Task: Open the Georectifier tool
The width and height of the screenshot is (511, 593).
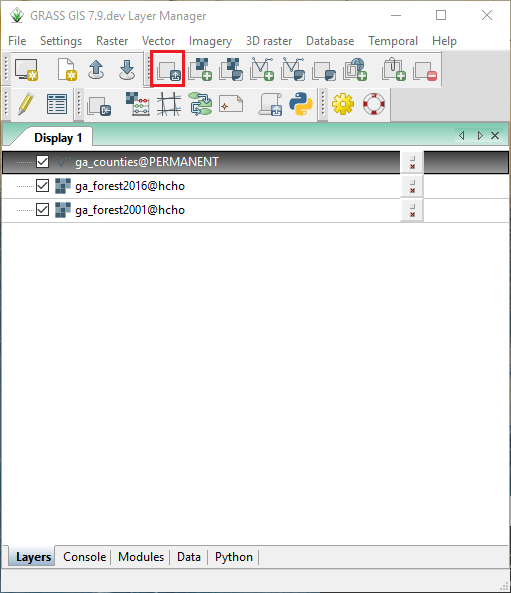Action: pyautogui.click(x=169, y=104)
